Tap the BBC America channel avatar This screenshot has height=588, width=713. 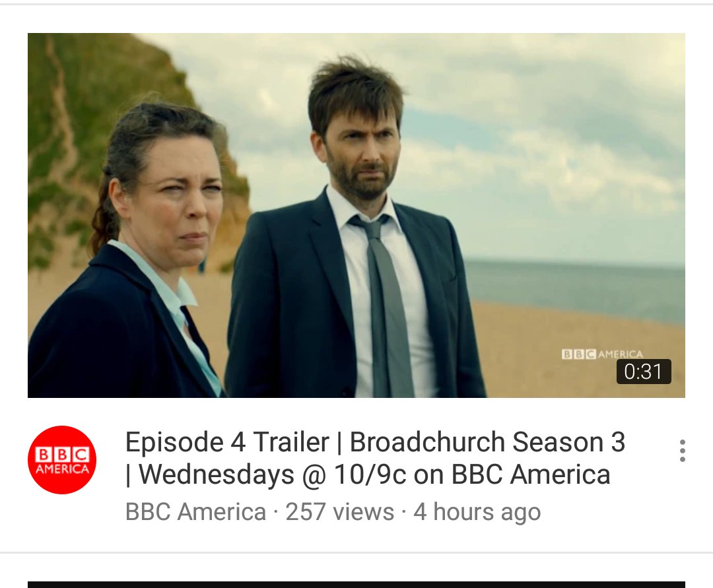(x=62, y=459)
